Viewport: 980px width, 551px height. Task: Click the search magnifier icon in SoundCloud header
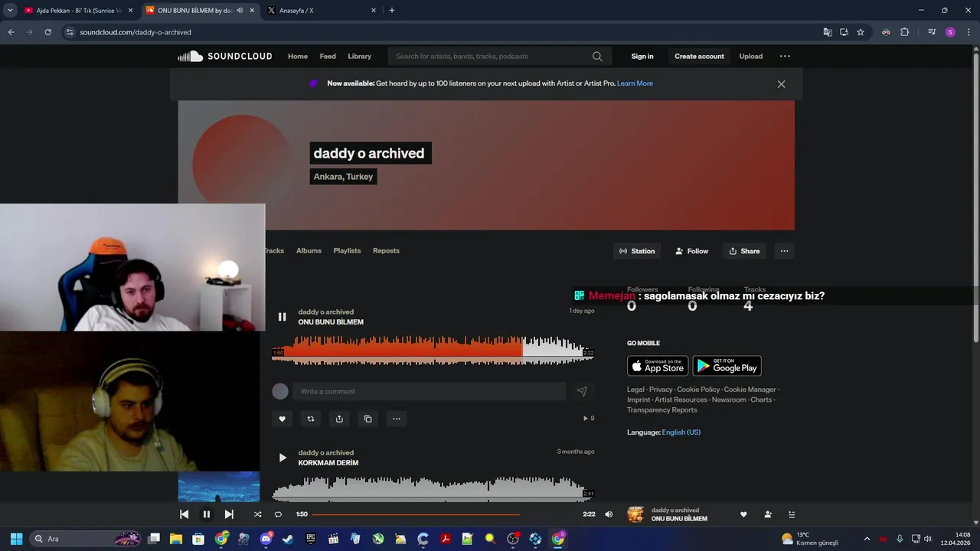point(597,56)
